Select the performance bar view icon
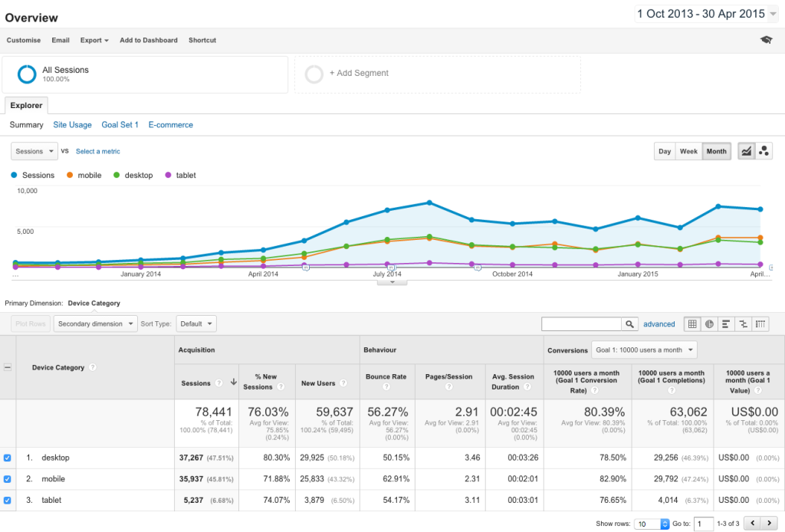Screen dimensions: 785x532 [x=726, y=324]
